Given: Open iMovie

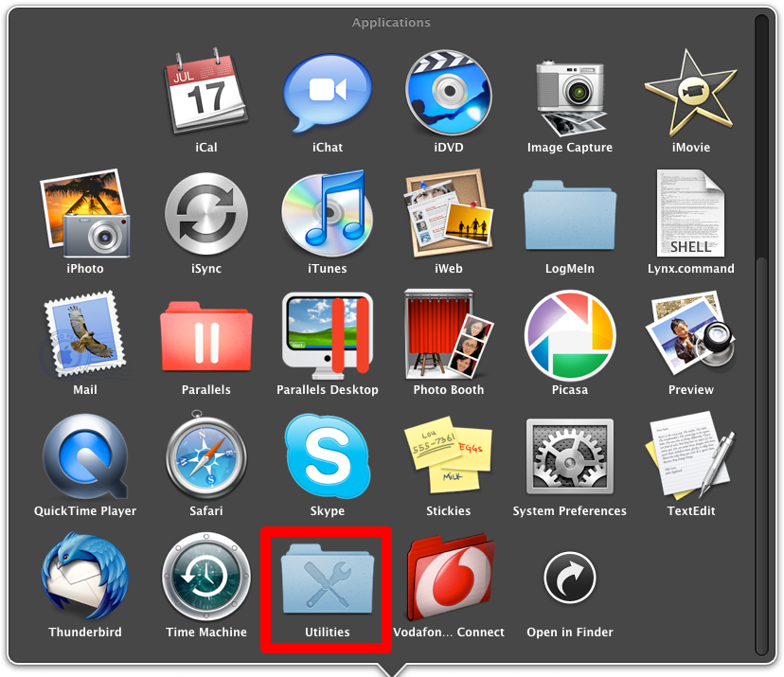Looking at the screenshot, I should pos(691,93).
